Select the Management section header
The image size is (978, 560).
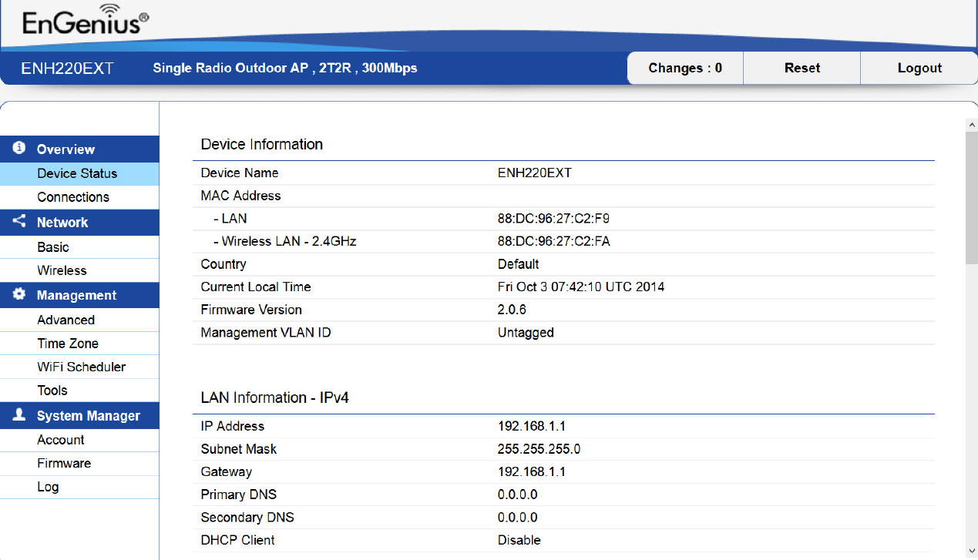(x=79, y=296)
